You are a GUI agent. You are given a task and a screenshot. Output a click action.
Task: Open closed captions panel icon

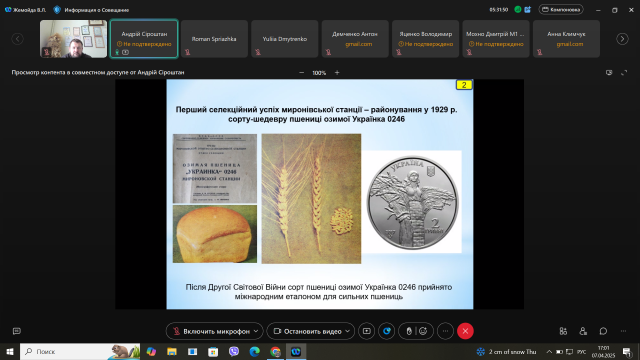pyautogui.click(x=17, y=331)
